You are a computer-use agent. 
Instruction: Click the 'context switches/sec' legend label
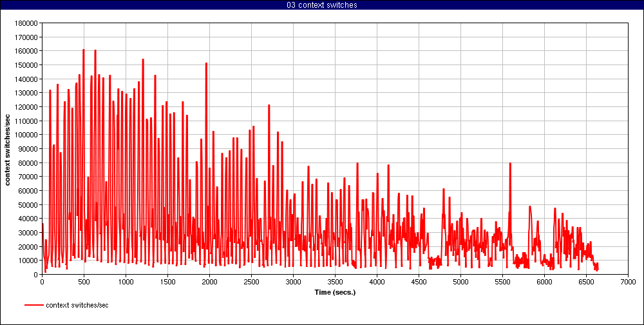pyautogui.click(x=77, y=305)
